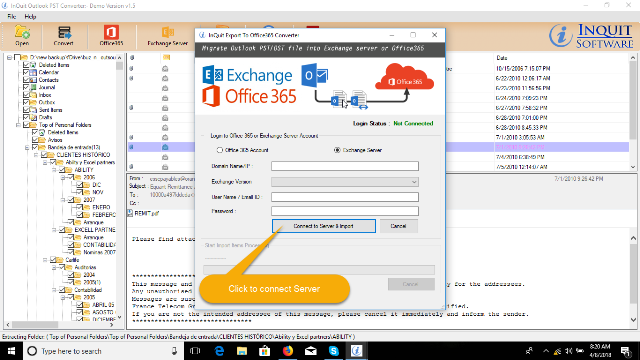Select Calendar folder icon in tree

coord(33,72)
